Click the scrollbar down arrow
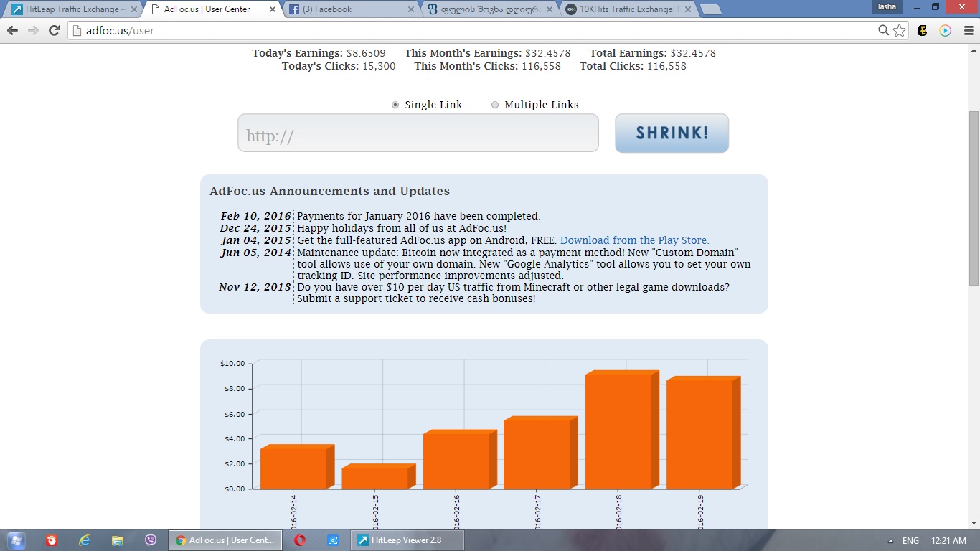The image size is (980, 551). point(974,523)
